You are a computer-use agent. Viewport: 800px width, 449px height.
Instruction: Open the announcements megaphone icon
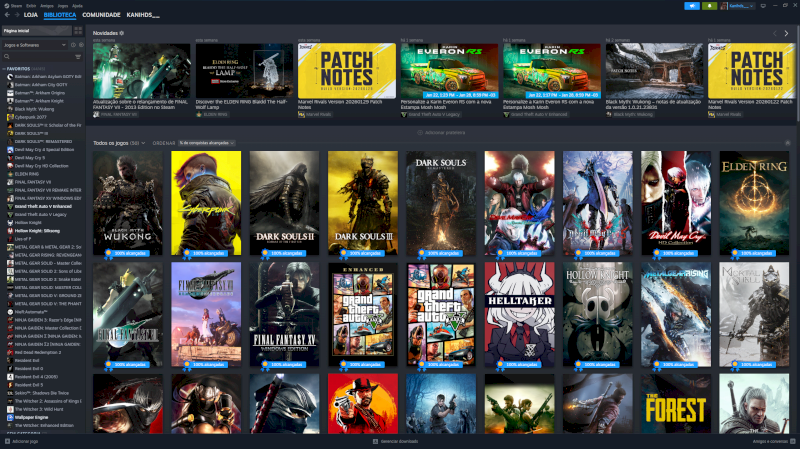pos(692,5)
